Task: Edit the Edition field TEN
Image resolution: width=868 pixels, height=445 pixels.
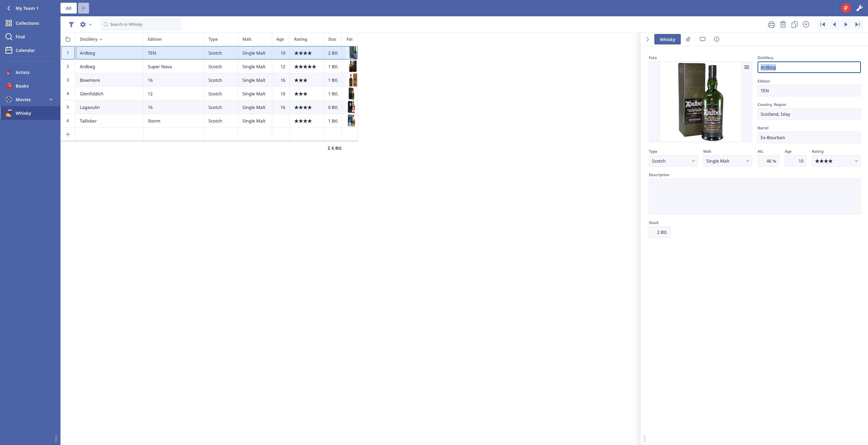Action: coord(809,91)
